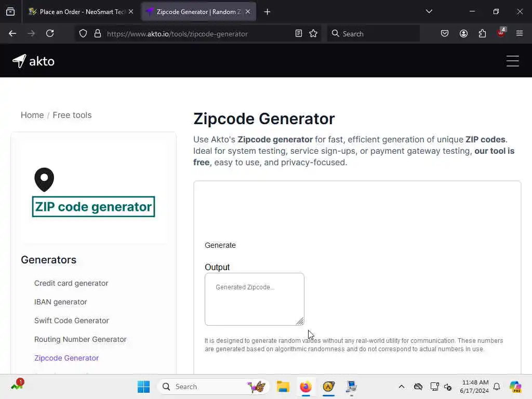Open File Explorer from taskbar

point(283,387)
